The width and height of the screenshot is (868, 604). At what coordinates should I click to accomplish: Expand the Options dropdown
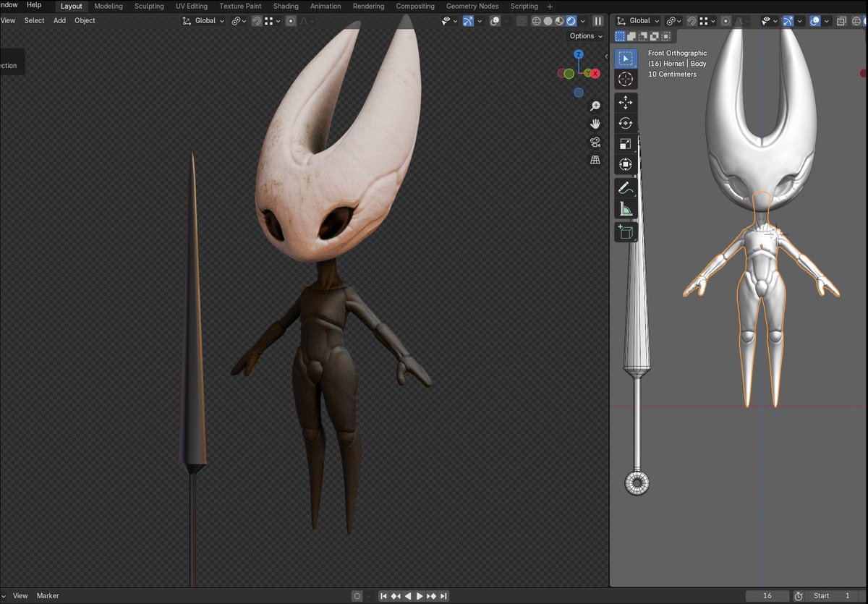[586, 36]
